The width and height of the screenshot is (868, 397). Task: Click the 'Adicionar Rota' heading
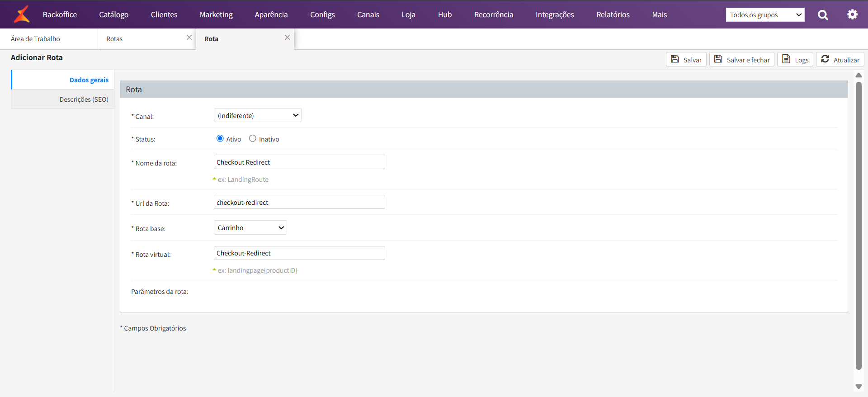(x=37, y=57)
